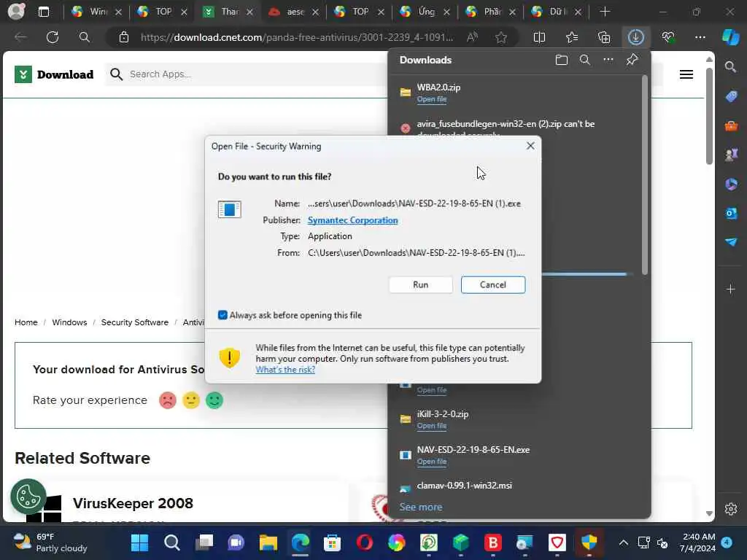This screenshot has height=560, width=747.
Task: Open the tab actions menu icon
Action: point(43,12)
